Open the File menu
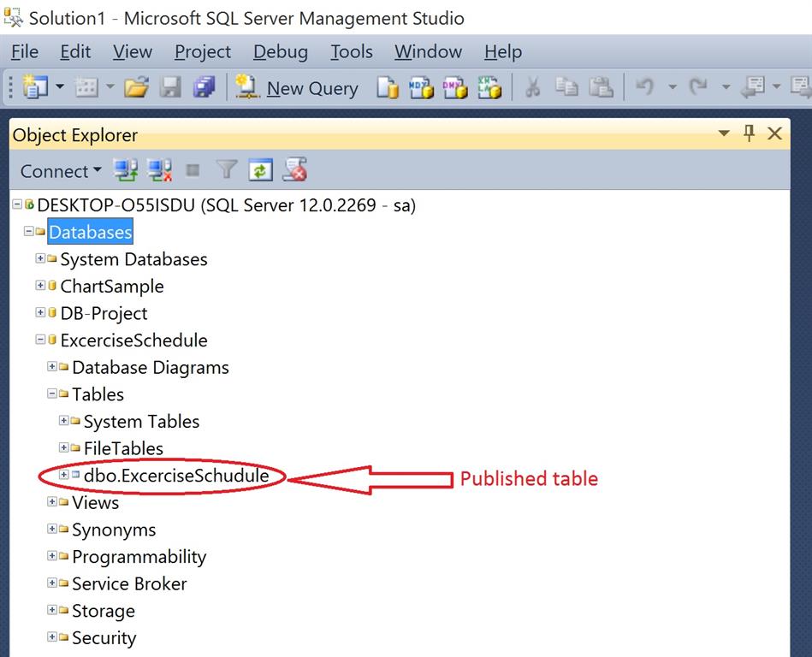Screen dimensions: 812x657 pos(24,52)
